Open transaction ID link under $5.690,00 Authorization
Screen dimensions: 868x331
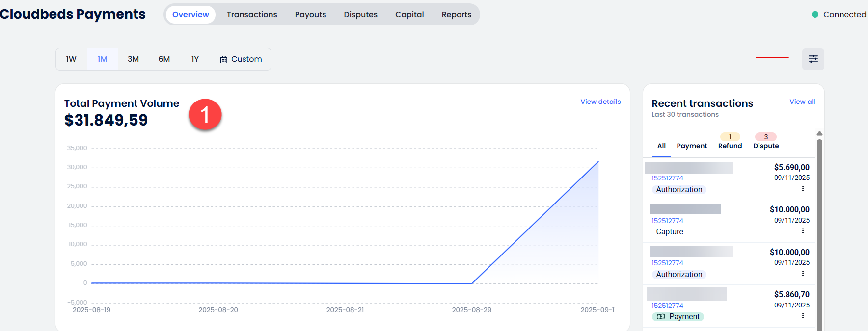[667, 178]
